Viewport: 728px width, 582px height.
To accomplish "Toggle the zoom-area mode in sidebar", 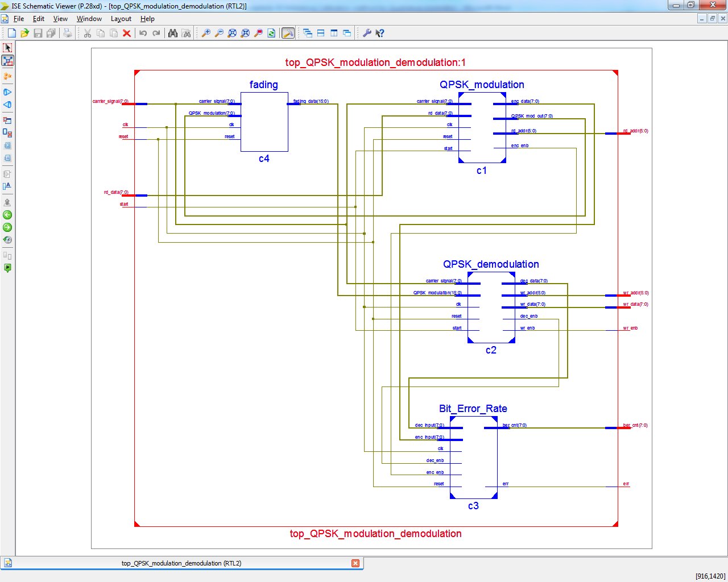I will (7, 60).
